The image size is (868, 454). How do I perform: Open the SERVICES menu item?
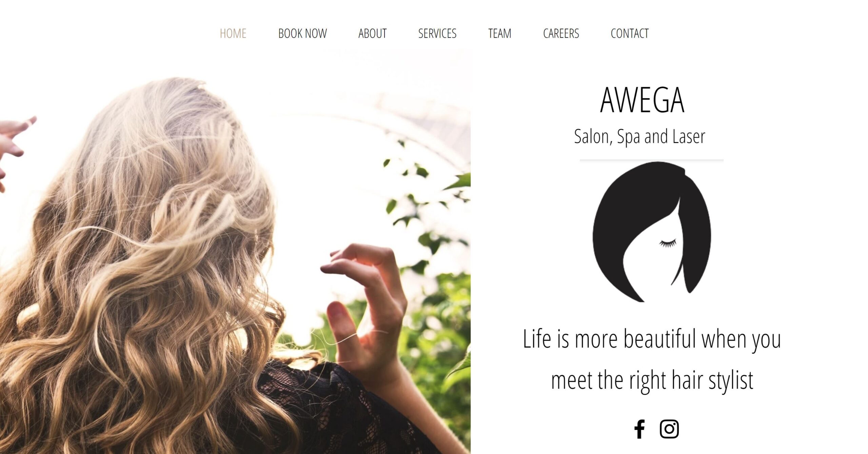[x=437, y=33]
